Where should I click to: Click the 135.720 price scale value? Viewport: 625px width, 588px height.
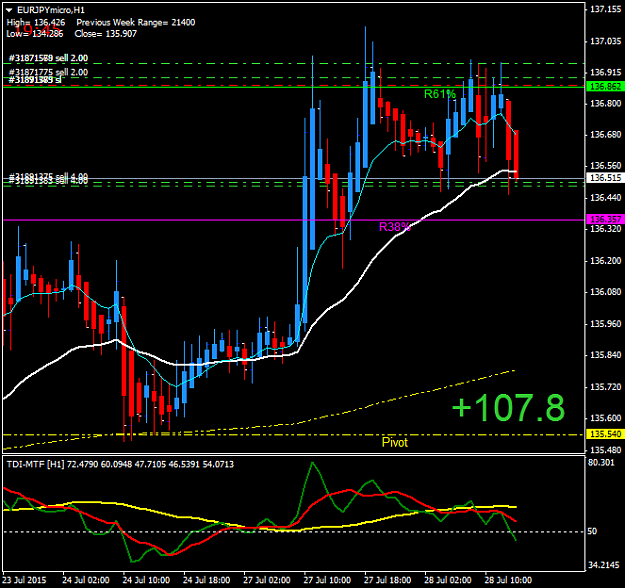click(605, 387)
